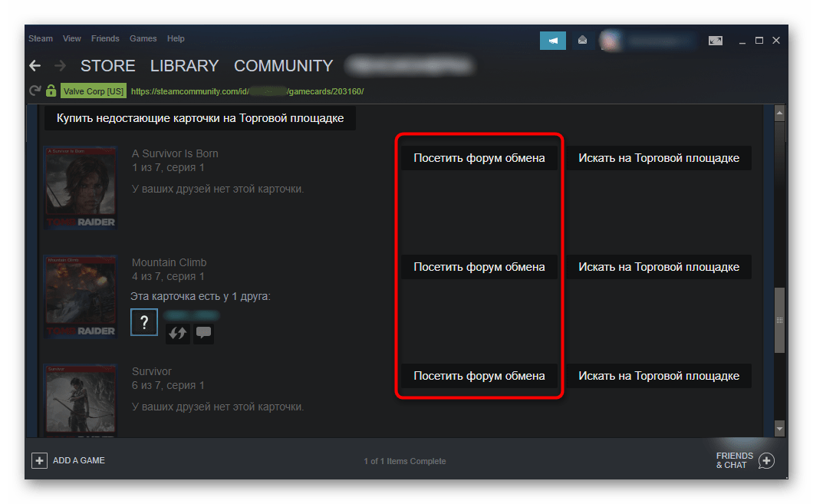Click the plus icon beside Add a Game
This screenshot has height=504, width=813.
coord(39,460)
